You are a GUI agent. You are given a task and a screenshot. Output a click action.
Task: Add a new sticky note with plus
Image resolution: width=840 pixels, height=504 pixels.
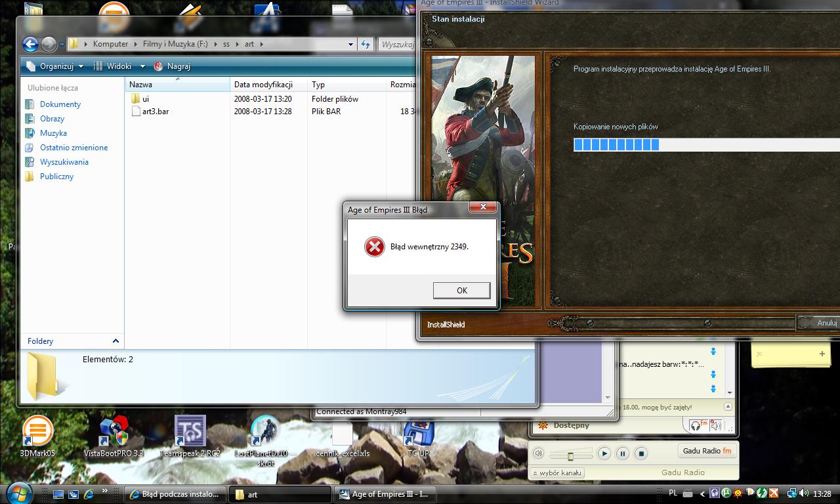coord(822,354)
